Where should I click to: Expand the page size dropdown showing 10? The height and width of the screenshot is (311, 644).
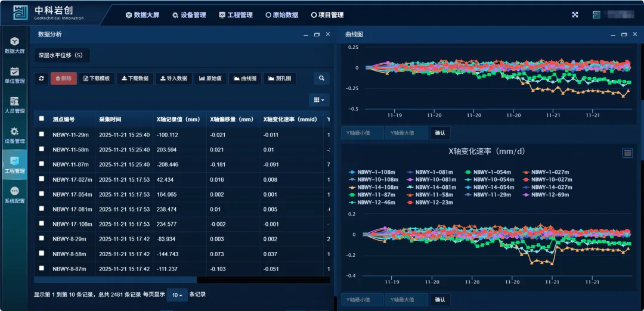pyautogui.click(x=177, y=295)
